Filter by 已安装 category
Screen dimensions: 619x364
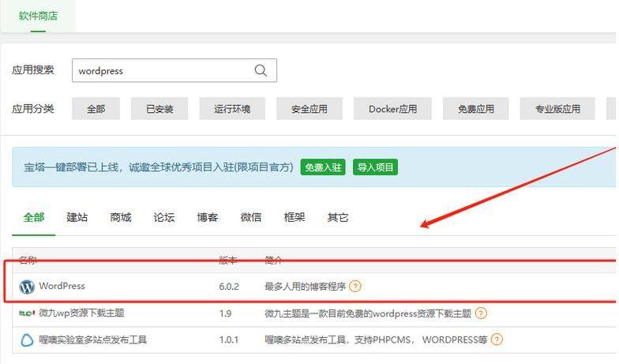click(159, 109)
